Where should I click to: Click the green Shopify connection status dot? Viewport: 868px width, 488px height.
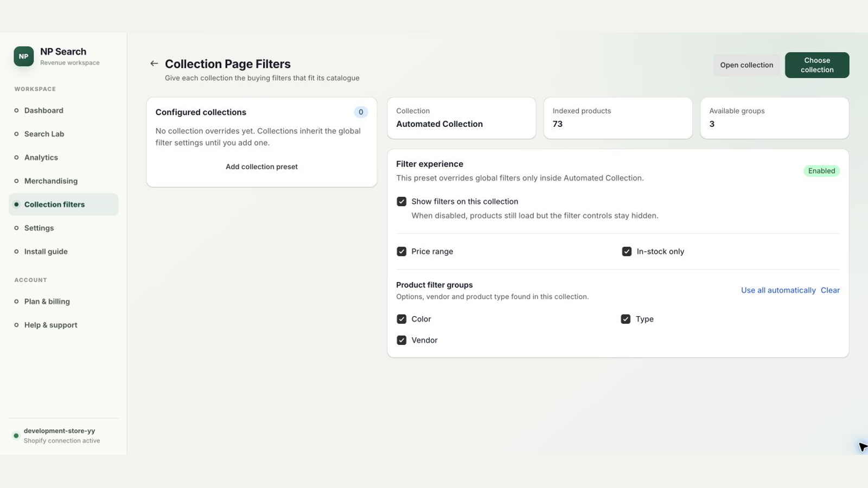[x=16, y=435]
